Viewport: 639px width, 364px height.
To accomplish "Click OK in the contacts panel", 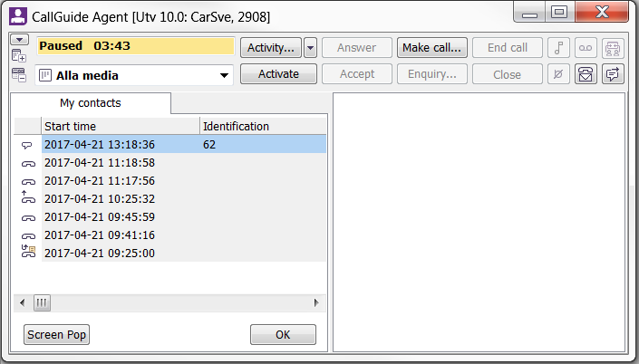I will [x=283, y=335].
